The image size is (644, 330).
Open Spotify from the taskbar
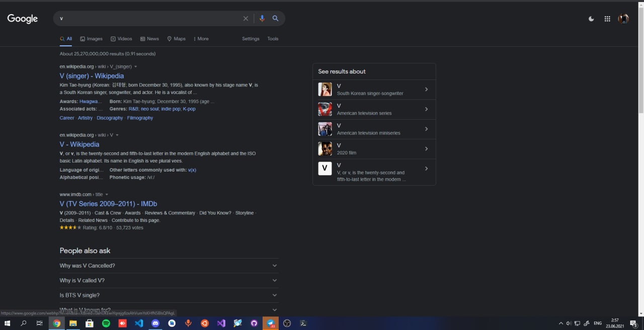tap(106, 323)
